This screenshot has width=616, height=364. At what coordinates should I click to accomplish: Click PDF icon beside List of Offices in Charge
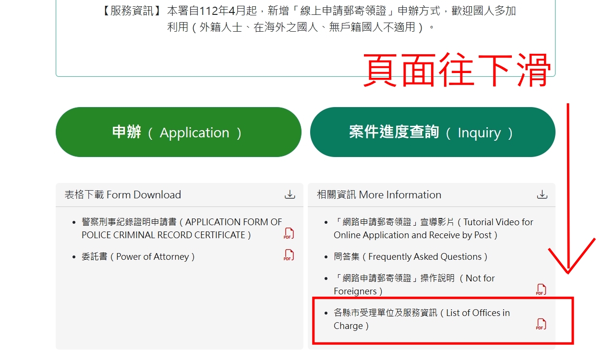(541, 324)
